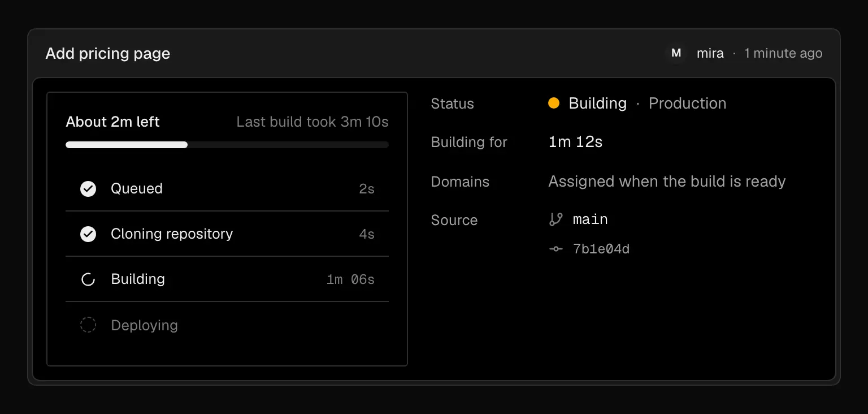Viewport: 868px width, 414px height.
Task: Click the Domains field label
Action: [460, 182]
